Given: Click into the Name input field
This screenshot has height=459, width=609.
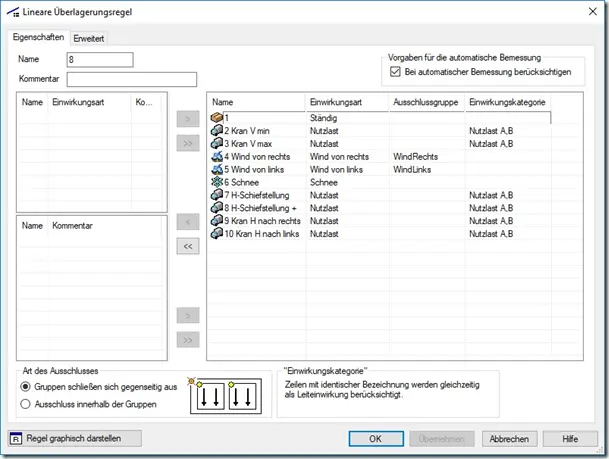Looking at the screenshot, I should [x=100, y=60].
